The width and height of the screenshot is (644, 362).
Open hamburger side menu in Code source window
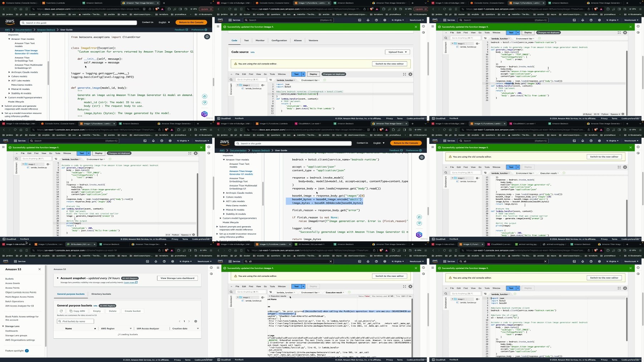[x=218, y=26]
